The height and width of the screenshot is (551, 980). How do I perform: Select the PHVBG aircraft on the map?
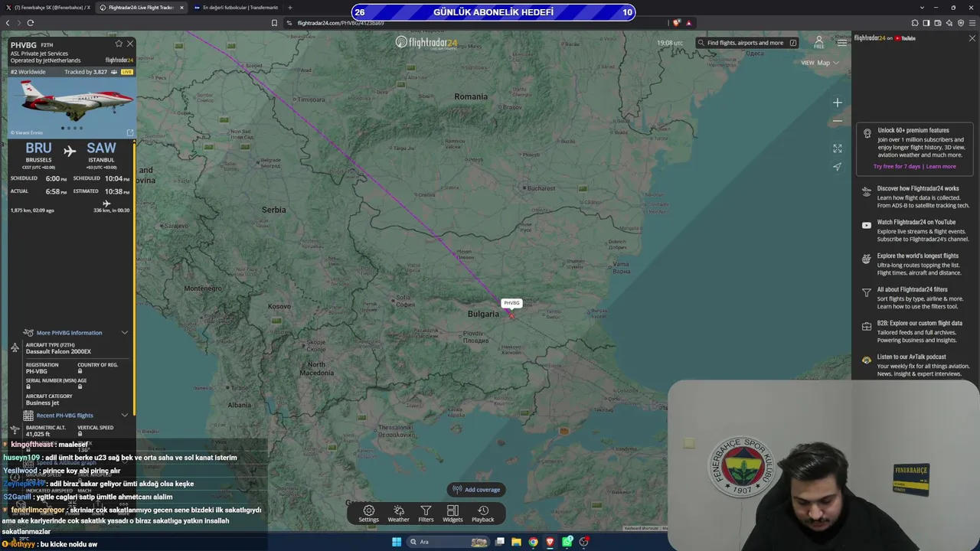pyautogui.click(x=510, y=314)
